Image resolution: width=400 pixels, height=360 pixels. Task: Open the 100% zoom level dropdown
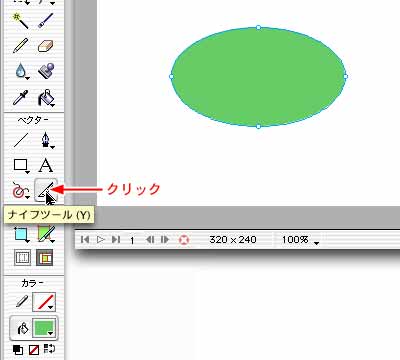click(x=300, y=240)
